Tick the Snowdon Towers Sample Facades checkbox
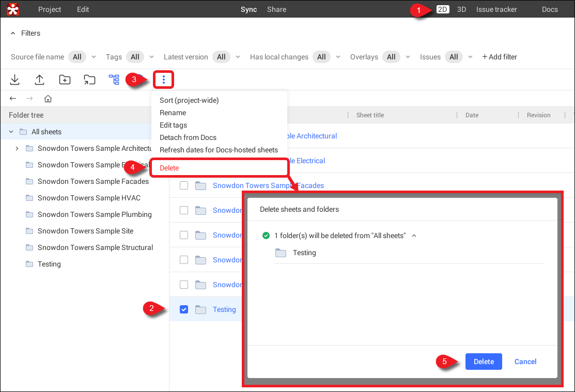This screenshot has width=575, height=392. click(x=184, y=185)
